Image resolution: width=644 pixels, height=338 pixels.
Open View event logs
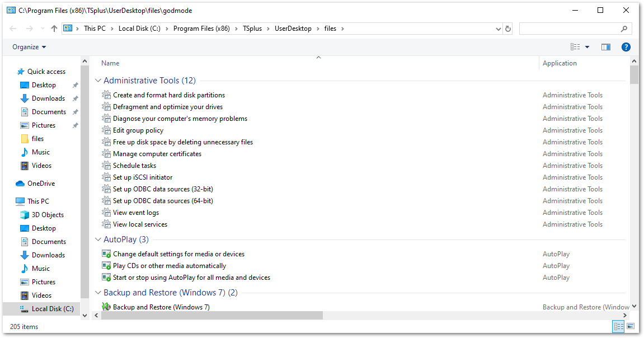tap(135, 212)
